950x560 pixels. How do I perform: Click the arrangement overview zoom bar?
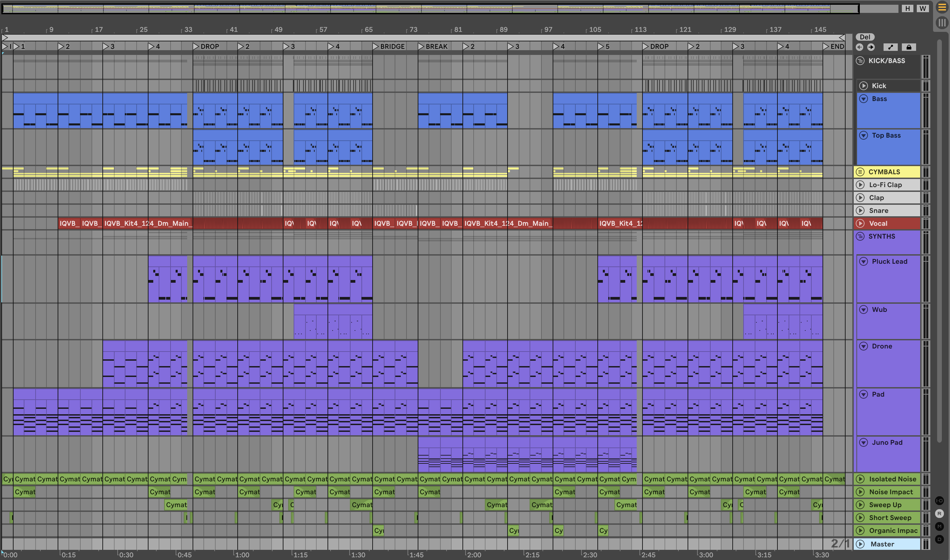coord(430,8)
